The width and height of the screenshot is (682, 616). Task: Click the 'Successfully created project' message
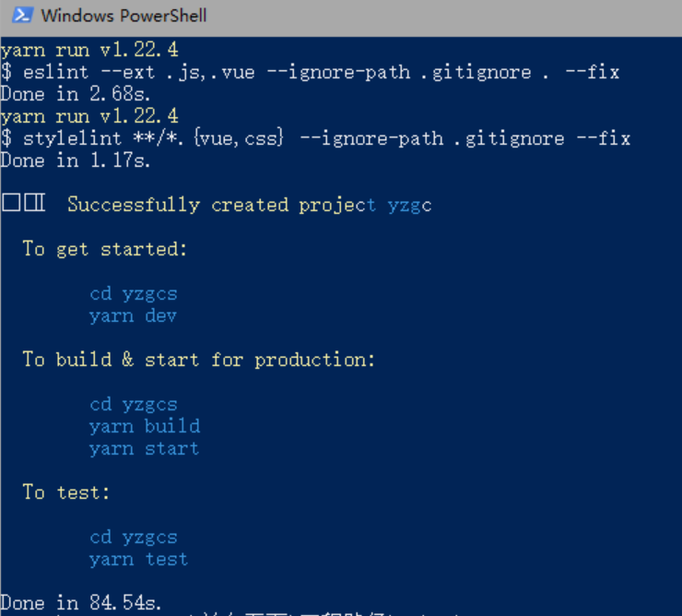click(x=221, y=205)
